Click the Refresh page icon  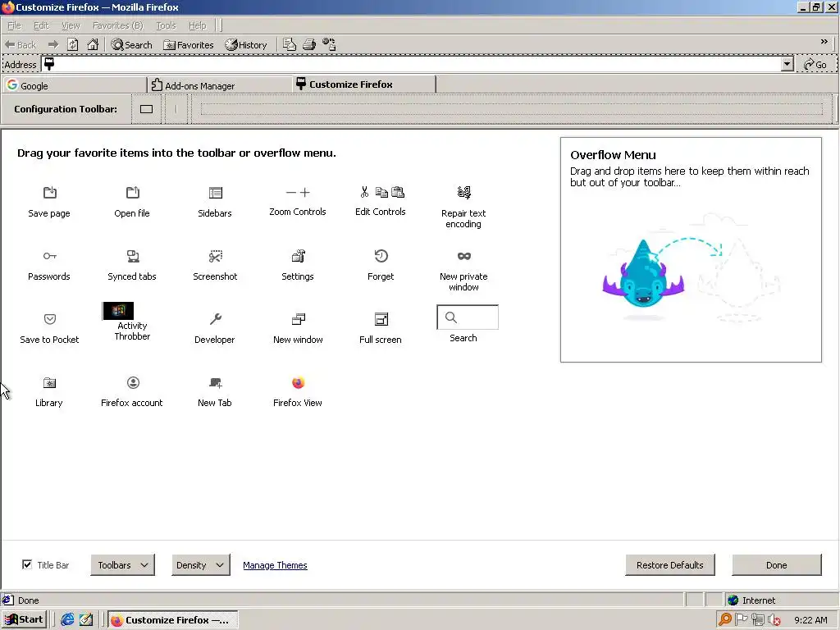click(73, 44)
